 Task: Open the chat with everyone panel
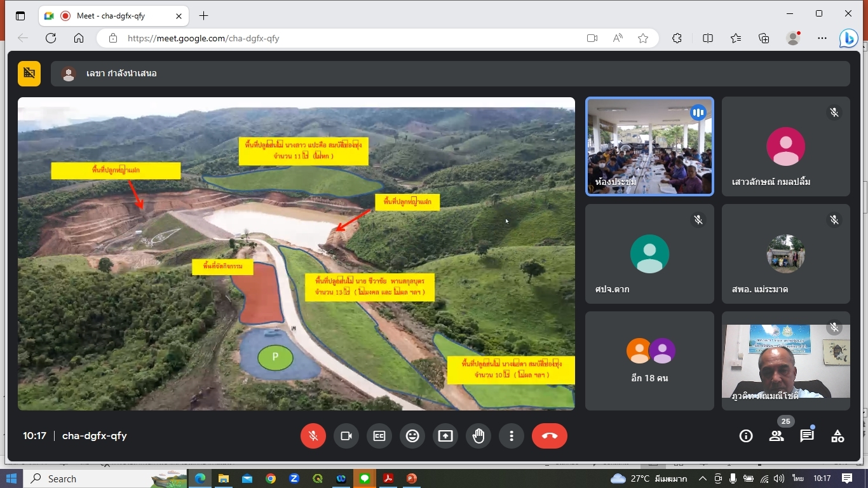[807, 436]
